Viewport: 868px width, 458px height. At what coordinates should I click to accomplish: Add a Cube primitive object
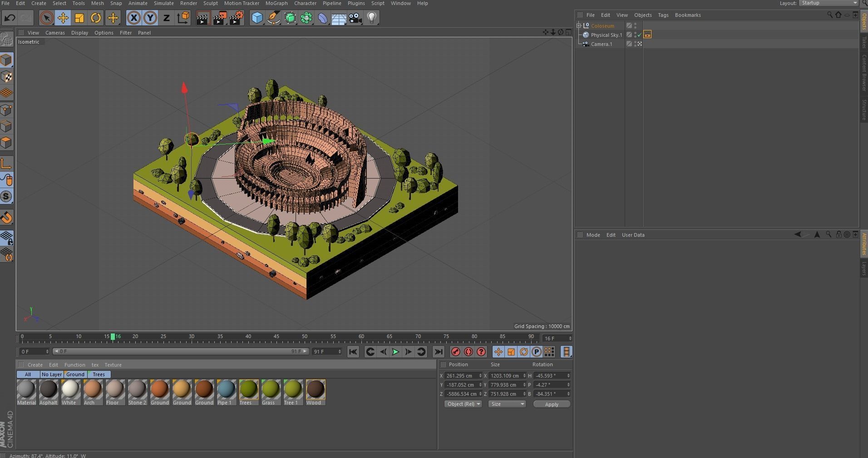coord(257,18)
